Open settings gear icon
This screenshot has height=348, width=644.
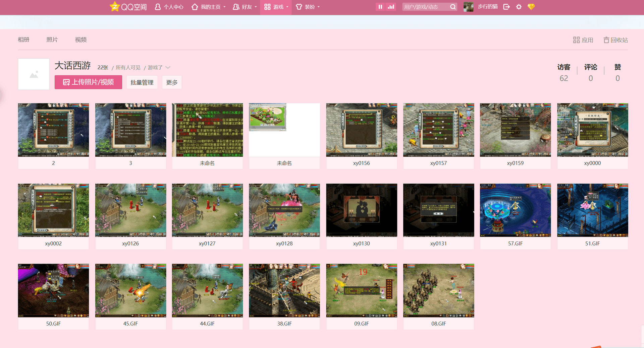click(519, 7)
